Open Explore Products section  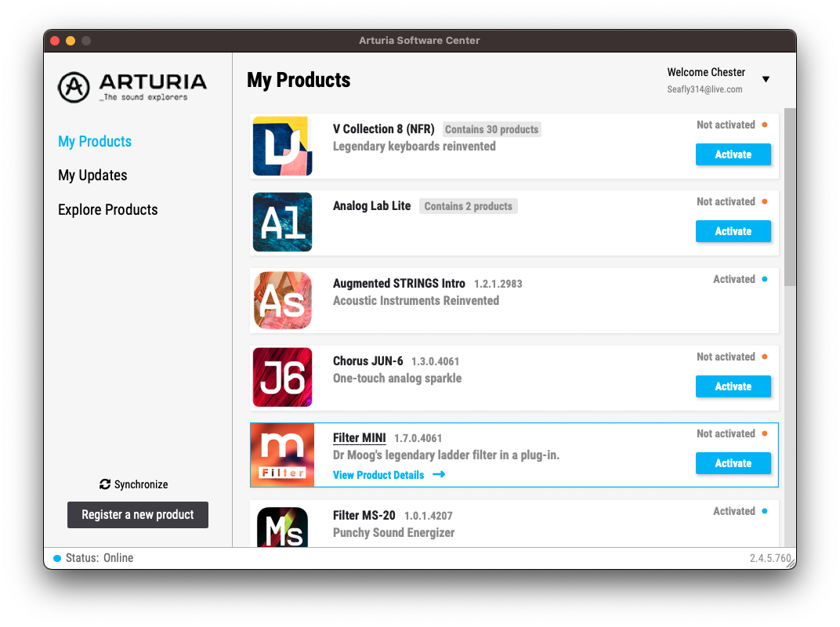(x=107, y=209)
